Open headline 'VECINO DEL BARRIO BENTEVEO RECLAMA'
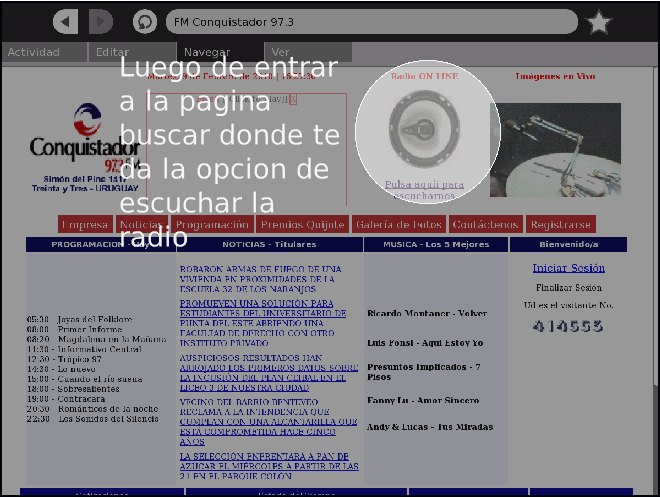This screenshot has width=660, height=497. (269, 422)
